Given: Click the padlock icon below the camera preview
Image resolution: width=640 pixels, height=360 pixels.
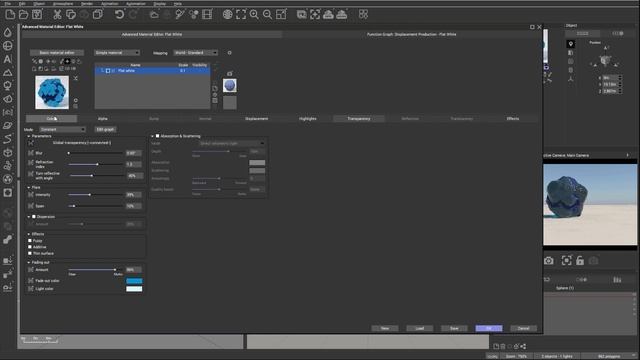Looking at the screenshot, I should pos(580,261).
